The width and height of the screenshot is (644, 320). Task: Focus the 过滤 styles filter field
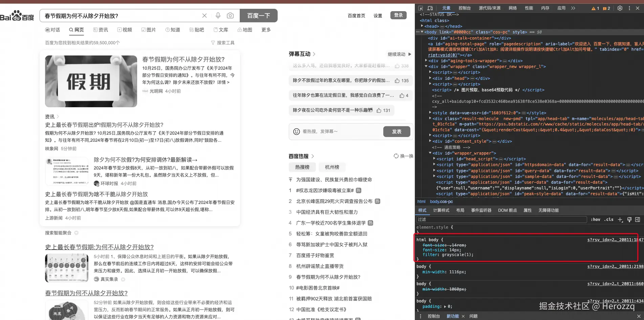tap(501, 220)
